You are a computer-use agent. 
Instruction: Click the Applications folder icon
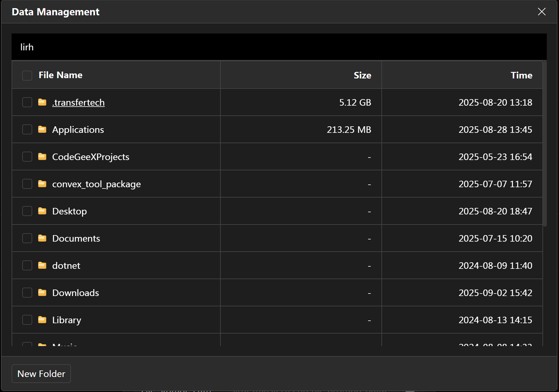tap(42, 130)
